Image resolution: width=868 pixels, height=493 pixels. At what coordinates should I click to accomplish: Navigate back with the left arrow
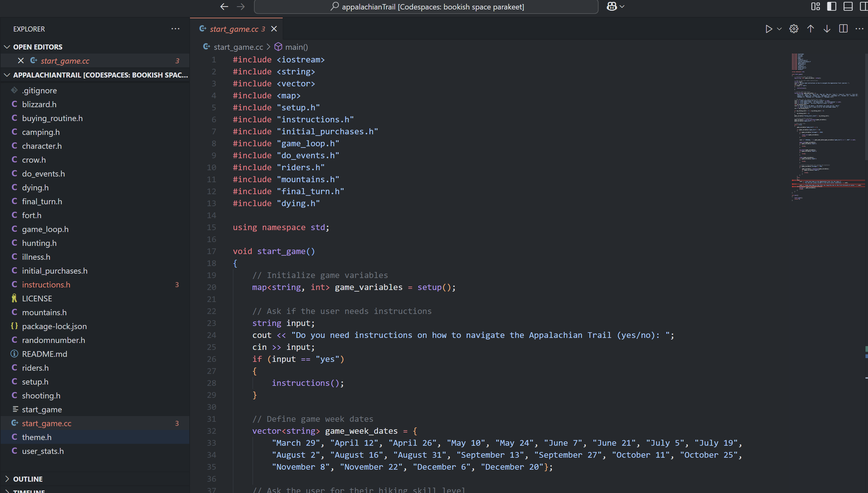(x=224, y=6)
